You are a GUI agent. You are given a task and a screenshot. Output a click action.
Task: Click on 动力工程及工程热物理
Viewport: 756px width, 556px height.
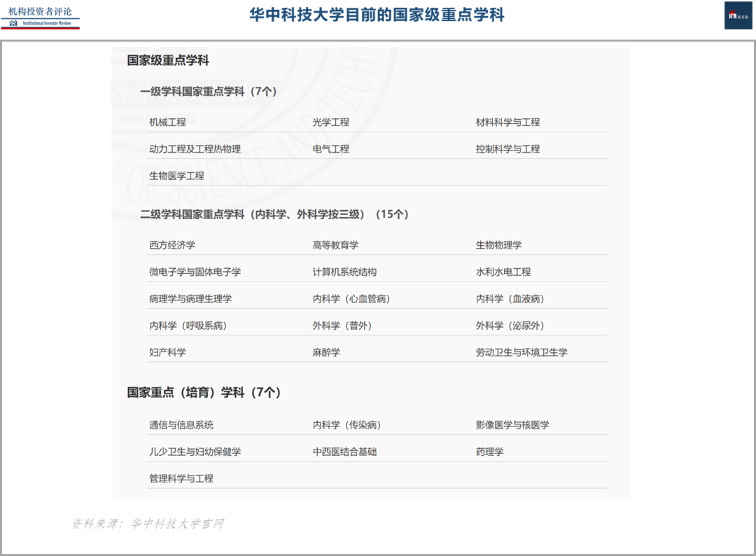click(x=195, y=149)
